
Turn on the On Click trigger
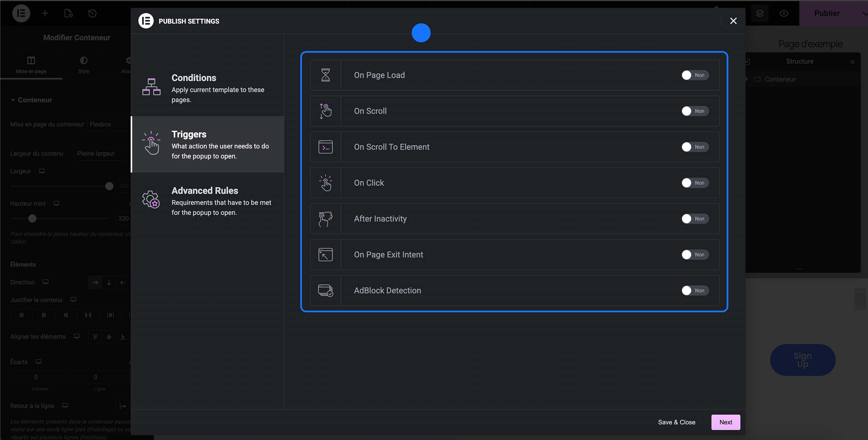(694, 183)
